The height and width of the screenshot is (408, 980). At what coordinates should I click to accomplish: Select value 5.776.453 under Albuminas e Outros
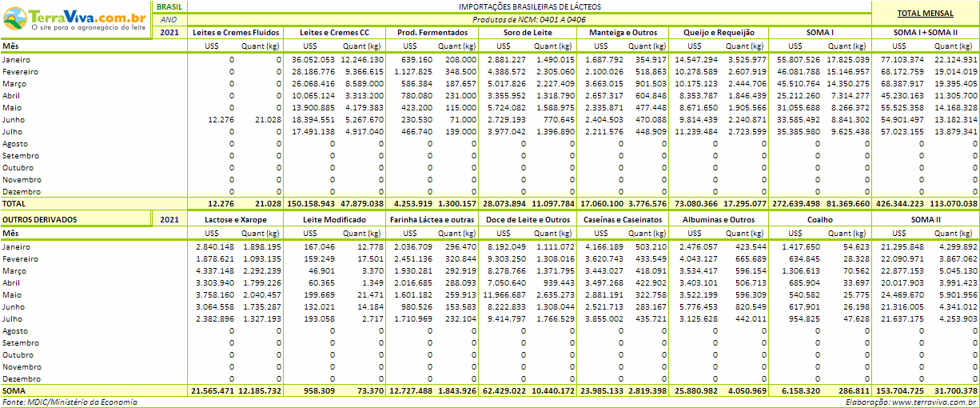[x=703, y=307]
